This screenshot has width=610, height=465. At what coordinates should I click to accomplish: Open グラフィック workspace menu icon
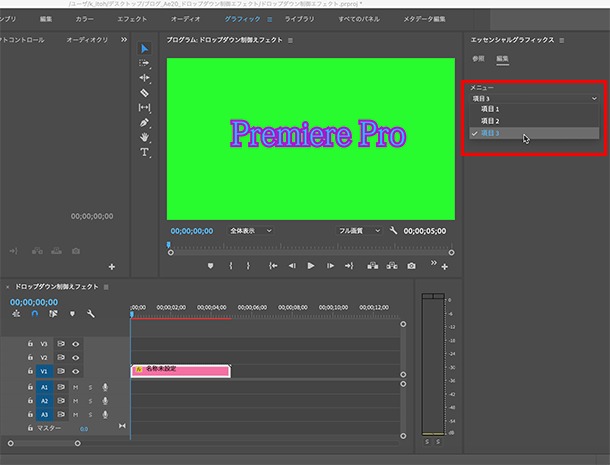coord(270,19)
